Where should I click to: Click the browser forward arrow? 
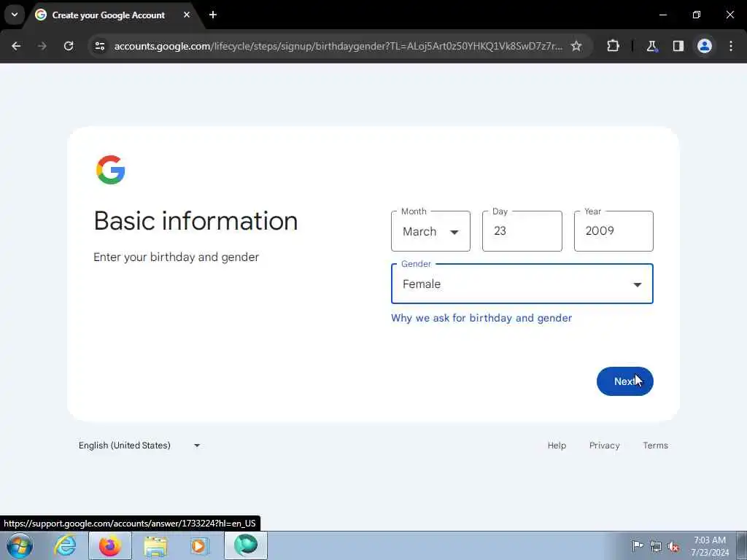click(42, 46)
